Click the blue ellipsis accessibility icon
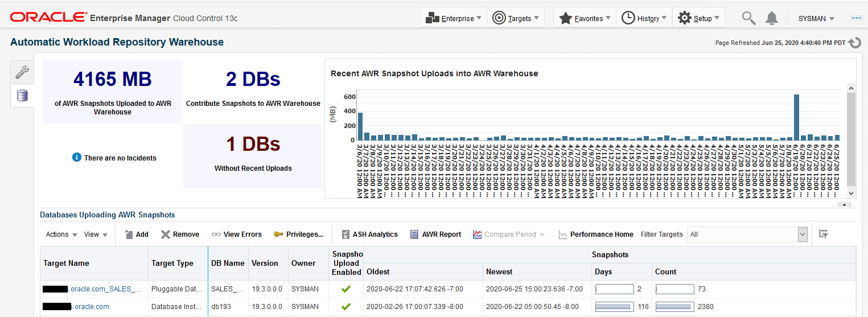The height and width of the screenshot is (317, 868). (856, 18)
